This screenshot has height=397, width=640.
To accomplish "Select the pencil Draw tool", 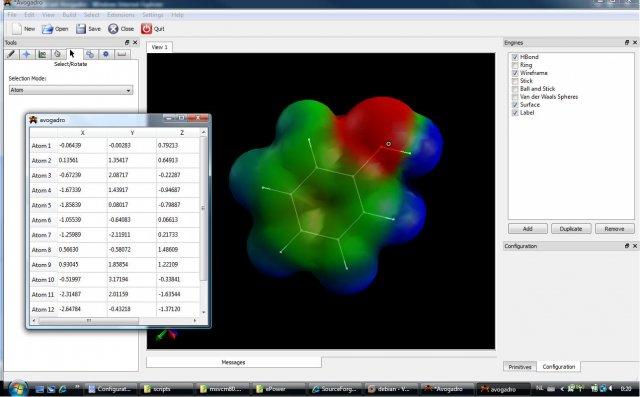I will [x=11, y=54].
